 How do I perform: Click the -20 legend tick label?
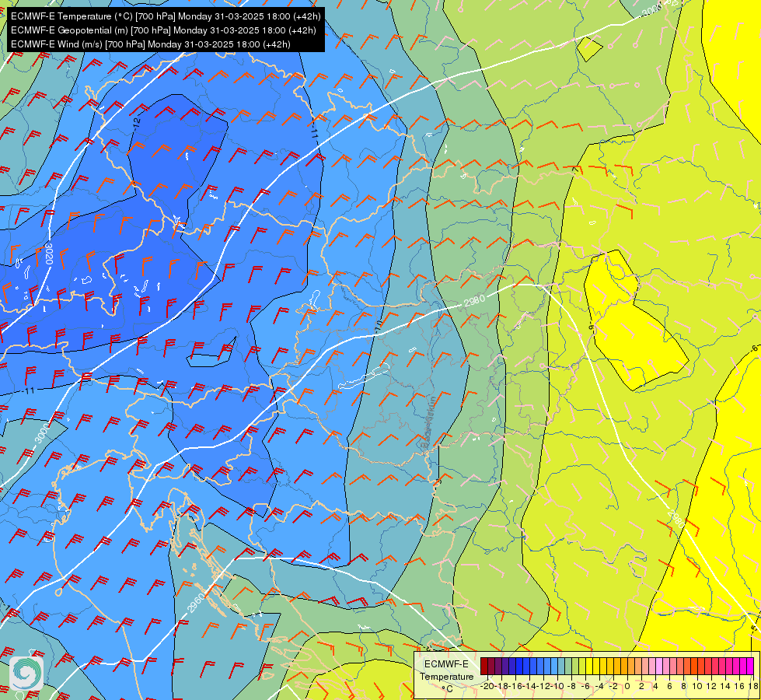(488, 686)
